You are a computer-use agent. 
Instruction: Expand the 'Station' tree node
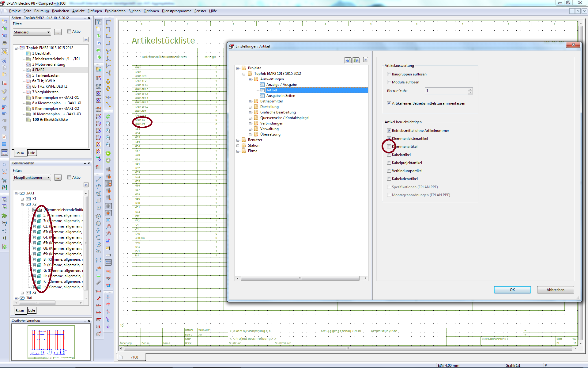coord(238,146)
